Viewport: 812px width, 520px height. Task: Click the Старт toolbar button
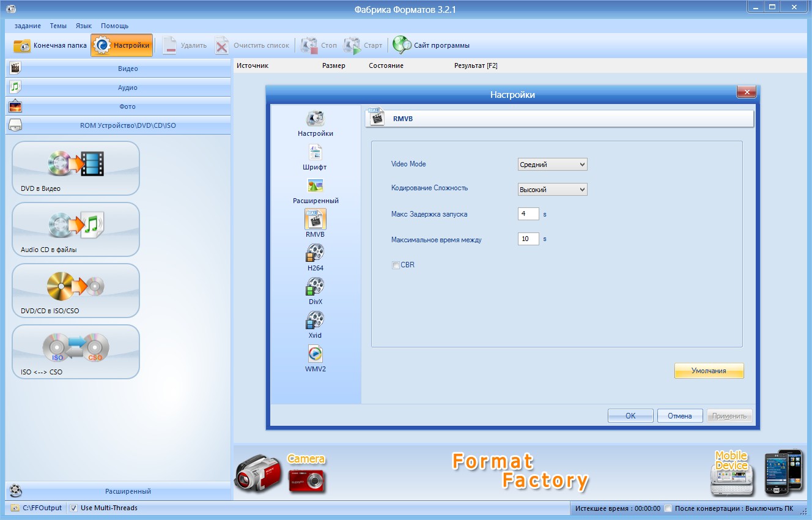363,45
